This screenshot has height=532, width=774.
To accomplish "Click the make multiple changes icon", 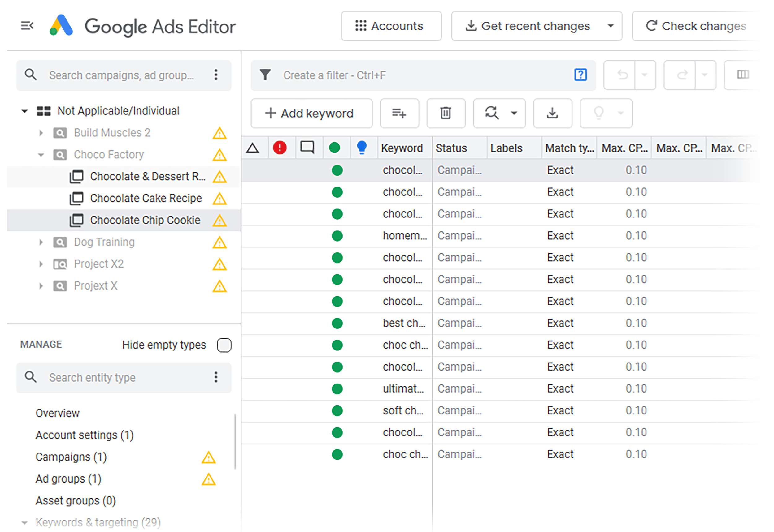I will point(399,113).
